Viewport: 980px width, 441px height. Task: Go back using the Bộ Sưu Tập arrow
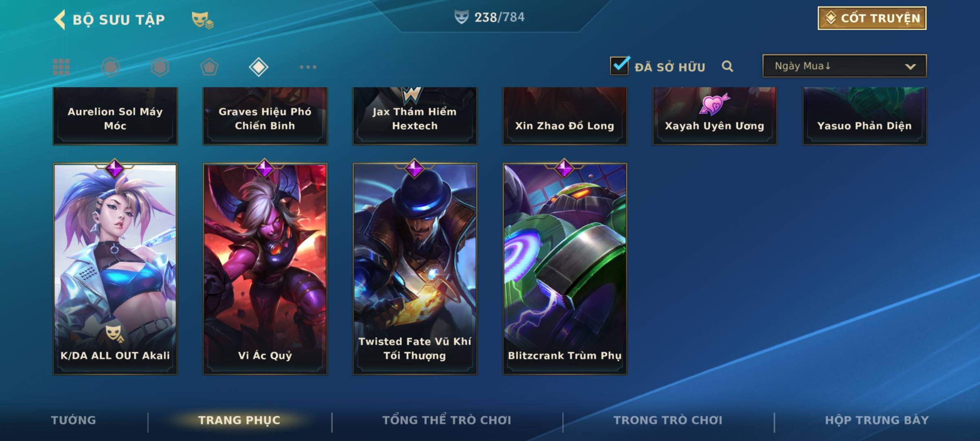(x=60, y=20)
